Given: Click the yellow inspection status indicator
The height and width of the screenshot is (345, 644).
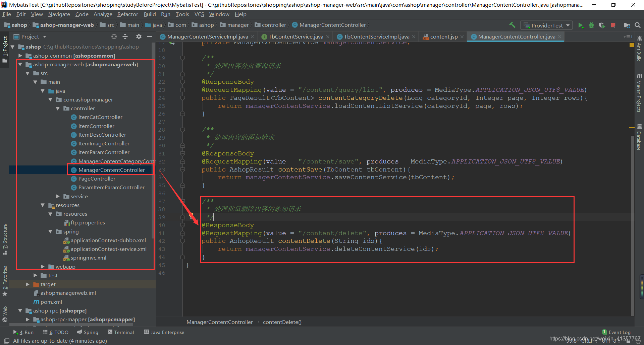Looking at the screenshot, I should pos(632,45).
